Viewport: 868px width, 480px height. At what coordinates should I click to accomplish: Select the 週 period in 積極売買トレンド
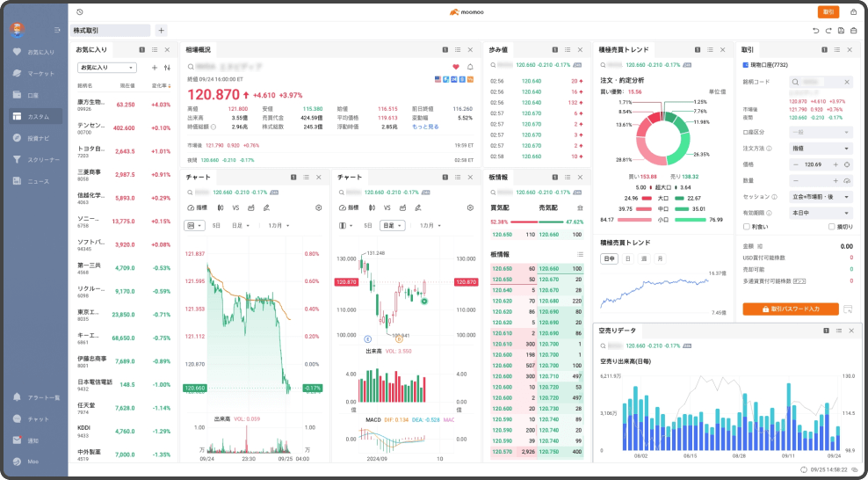coord(645,258)
